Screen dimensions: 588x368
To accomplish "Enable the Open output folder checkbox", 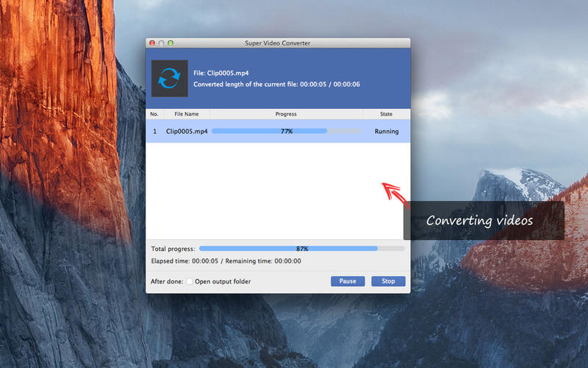I will (x=190, y=281).
